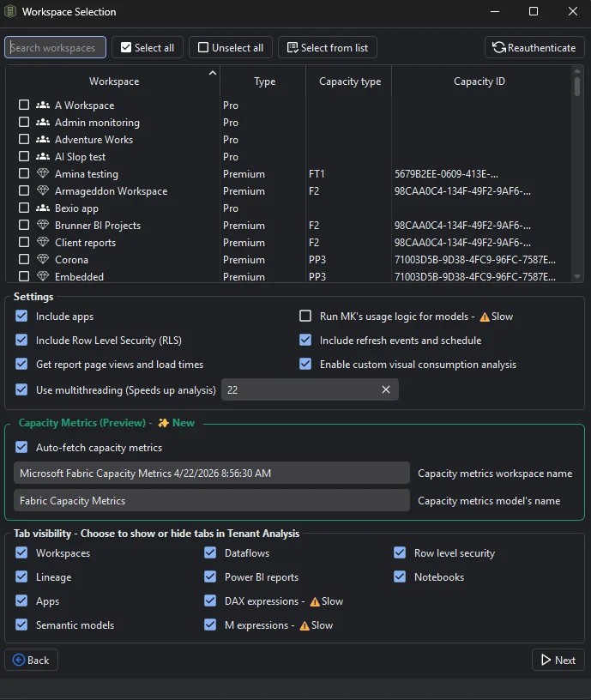Image resolution: width=591 pixels, height=700 pixels.
Task: Focus the Search workspaces field
Action: [x=56, y=47]
